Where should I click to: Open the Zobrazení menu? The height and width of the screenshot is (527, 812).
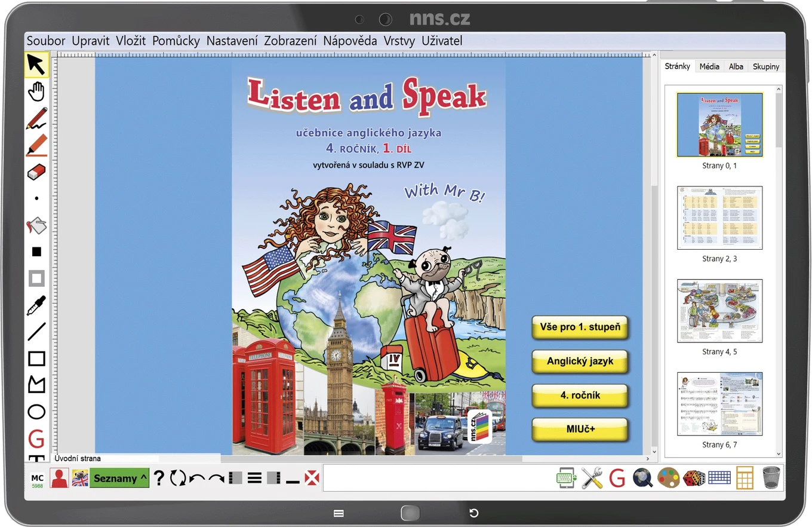tap(290, 41)
